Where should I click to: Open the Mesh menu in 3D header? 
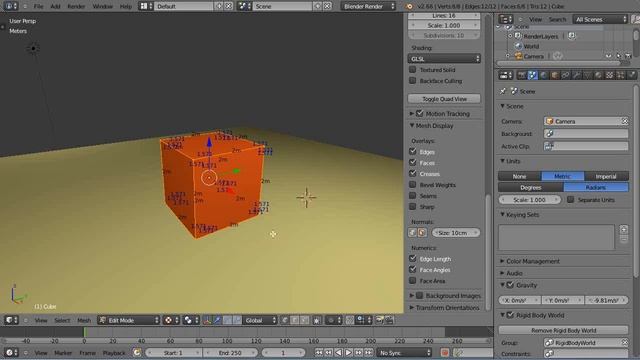point(84,320)
